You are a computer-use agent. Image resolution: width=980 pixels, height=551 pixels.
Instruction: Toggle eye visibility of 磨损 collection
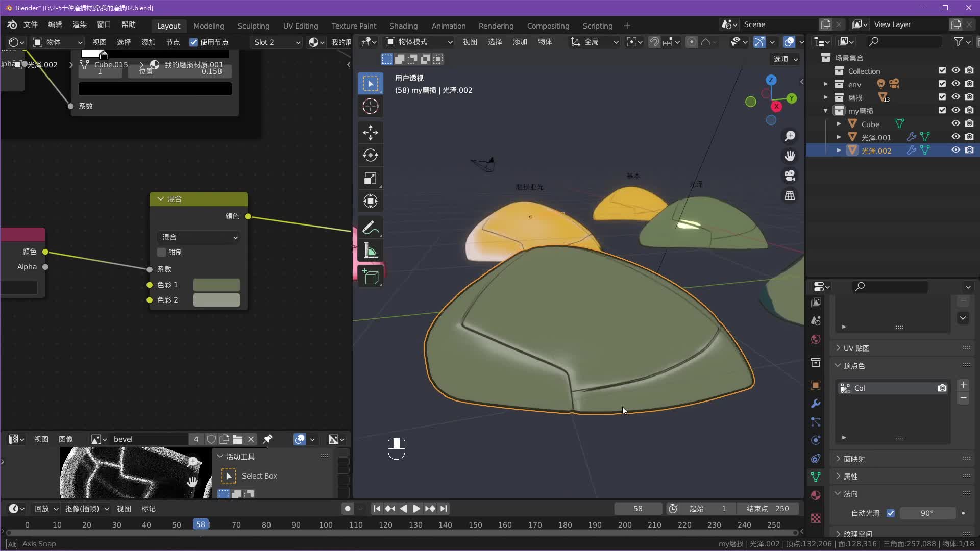(955, 97)
